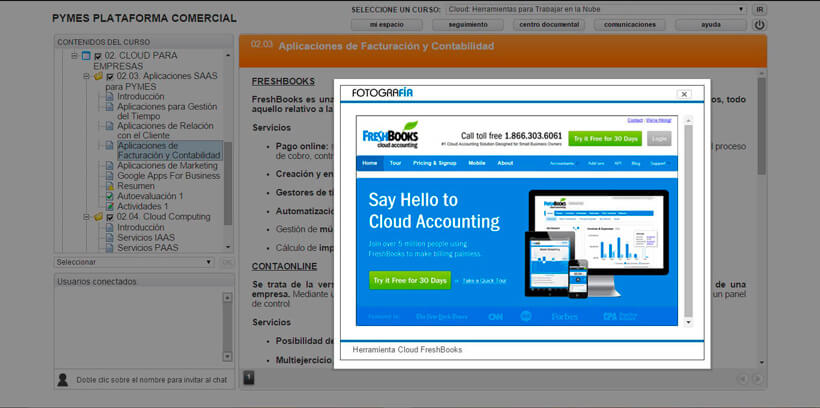Click the FreshBooks screenshot image in lightbox

(x=517, y=220)
